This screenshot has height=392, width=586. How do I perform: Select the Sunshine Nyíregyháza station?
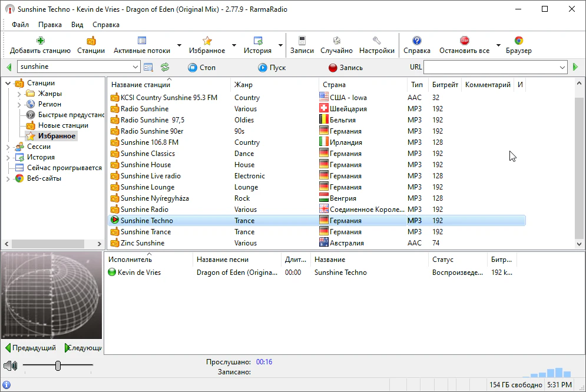316,198
